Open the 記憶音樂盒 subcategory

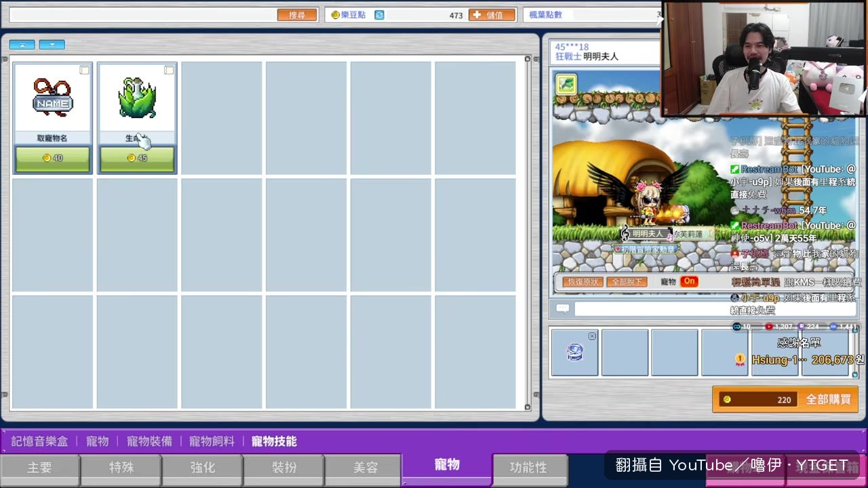click(39, 441)
